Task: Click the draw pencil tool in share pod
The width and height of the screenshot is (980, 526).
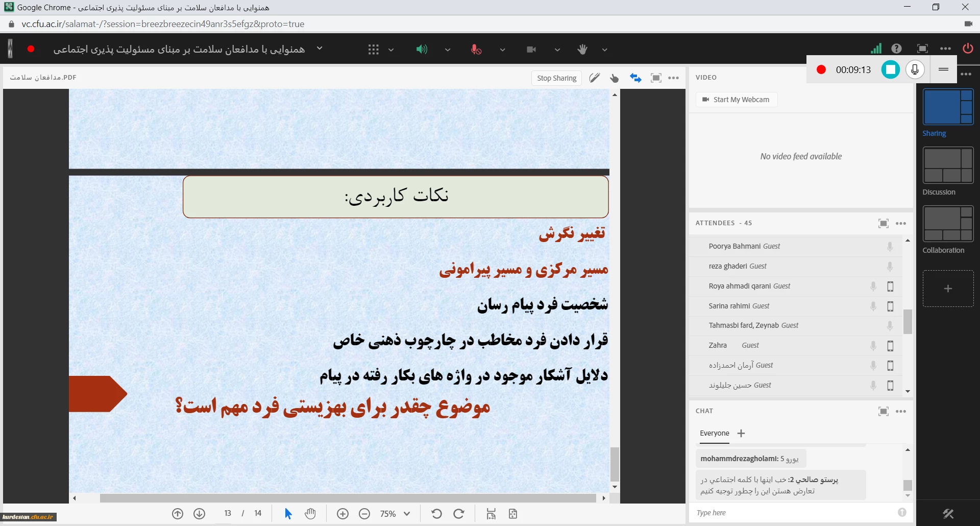Action: click(x=595, y=78)
